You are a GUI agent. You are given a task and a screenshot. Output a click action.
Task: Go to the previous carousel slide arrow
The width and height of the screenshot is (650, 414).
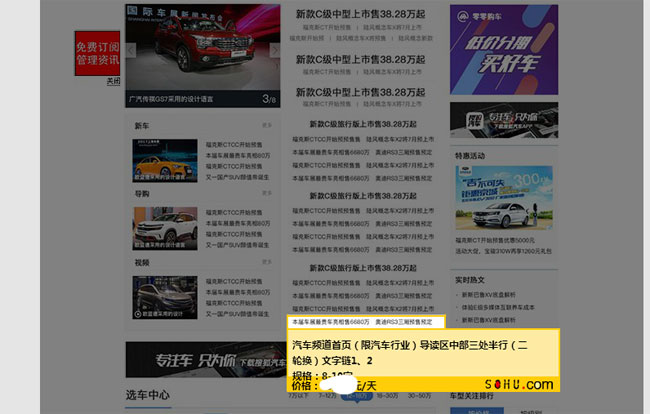click(131, 51)
